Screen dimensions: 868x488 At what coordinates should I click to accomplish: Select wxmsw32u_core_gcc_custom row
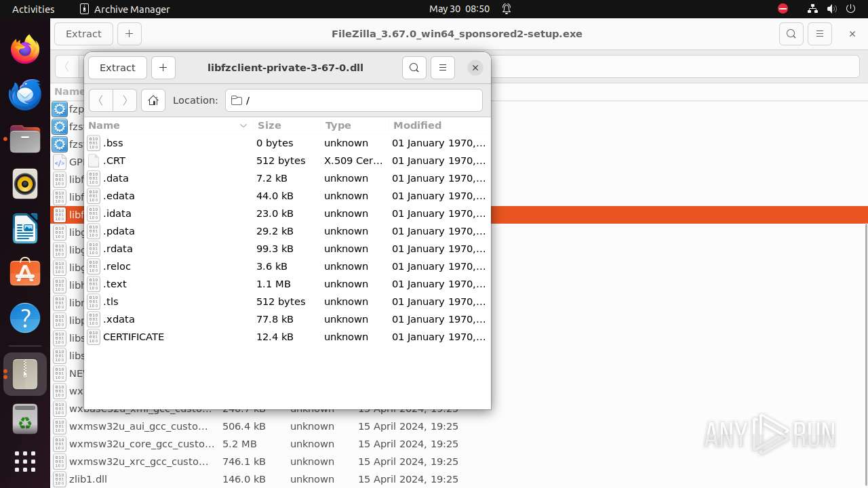(x=459, y=444)
